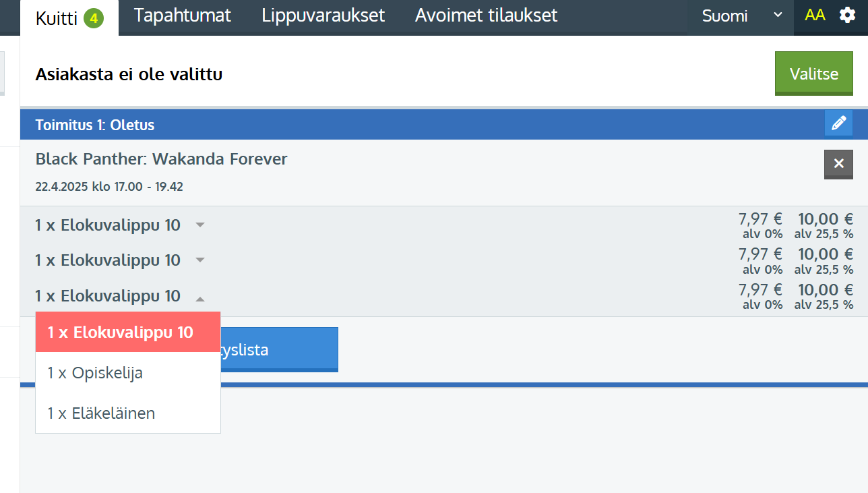Screen dimensions: 868x493
Task: Open the settings gear icon
Action: tap(847, 16)
